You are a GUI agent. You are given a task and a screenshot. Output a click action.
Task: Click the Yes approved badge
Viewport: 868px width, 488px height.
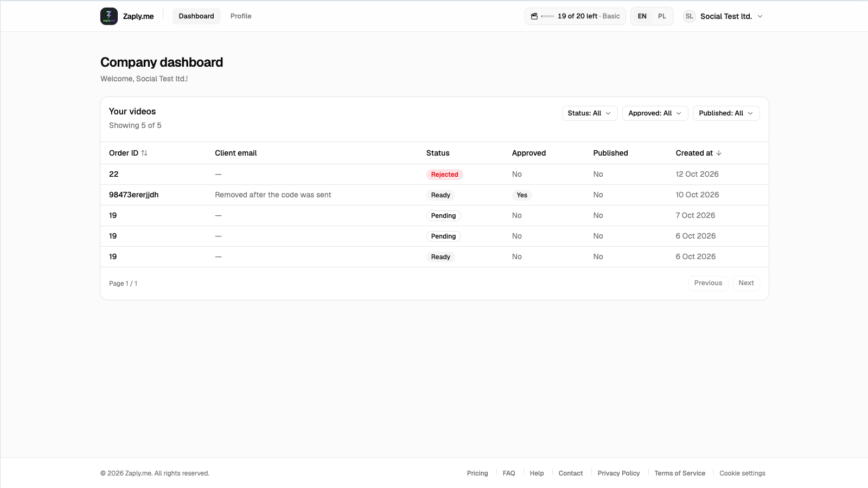pos(522,195)
